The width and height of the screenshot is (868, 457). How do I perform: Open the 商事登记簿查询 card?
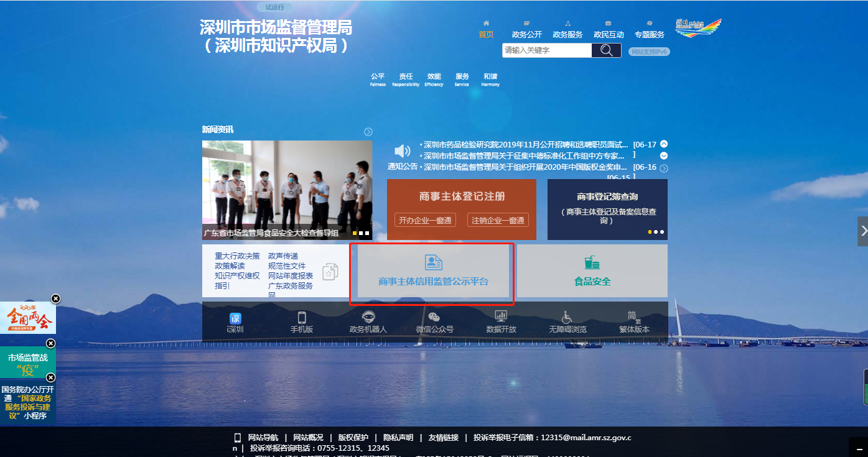(x=607, y=209)
